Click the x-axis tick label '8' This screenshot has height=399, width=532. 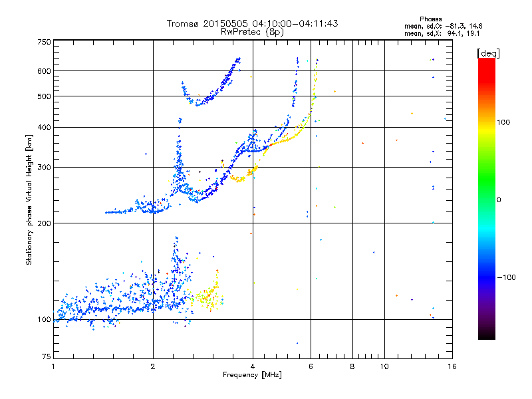point(352,366)
